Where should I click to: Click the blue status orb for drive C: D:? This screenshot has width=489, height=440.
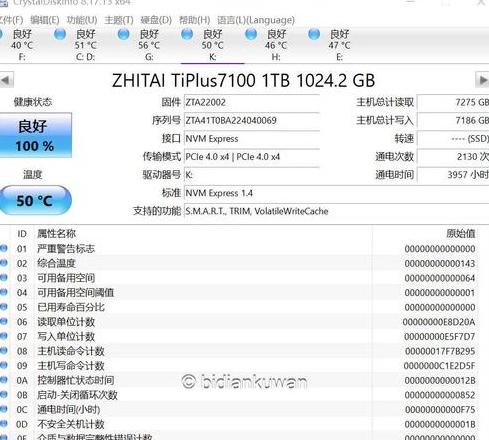pyautogui.click(x=60, y=34)
